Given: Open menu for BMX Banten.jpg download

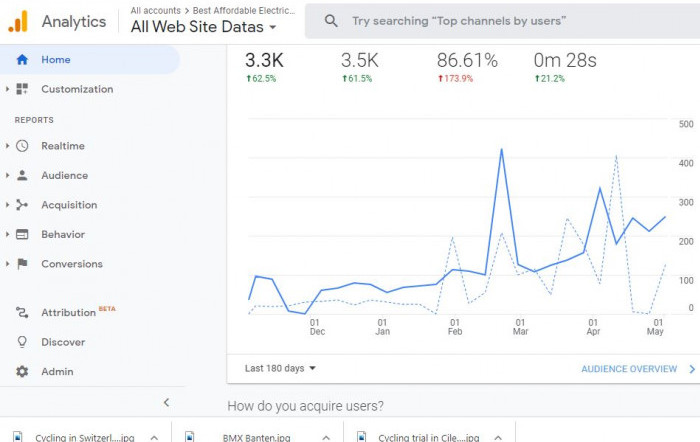Looking at the screenshot, I should coord(327,437).
